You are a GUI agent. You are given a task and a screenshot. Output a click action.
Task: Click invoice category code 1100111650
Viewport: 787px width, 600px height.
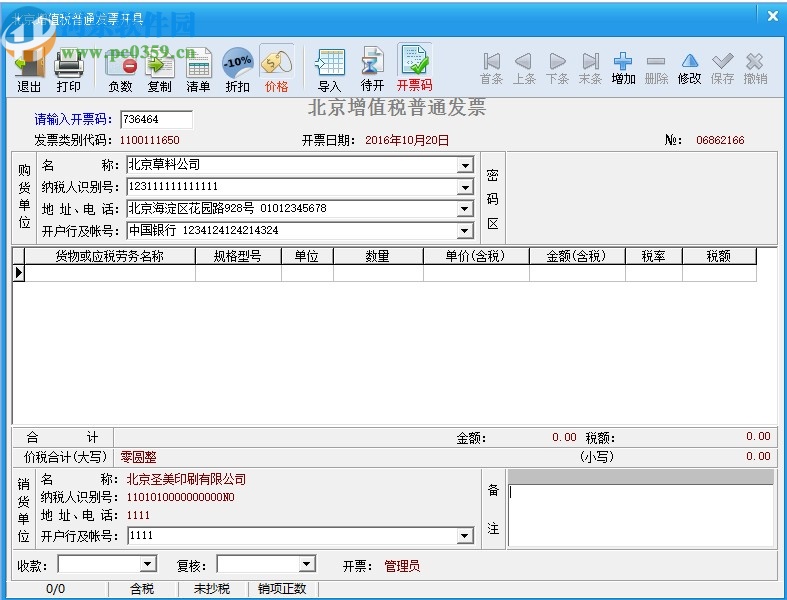click(x=150, y=140)
